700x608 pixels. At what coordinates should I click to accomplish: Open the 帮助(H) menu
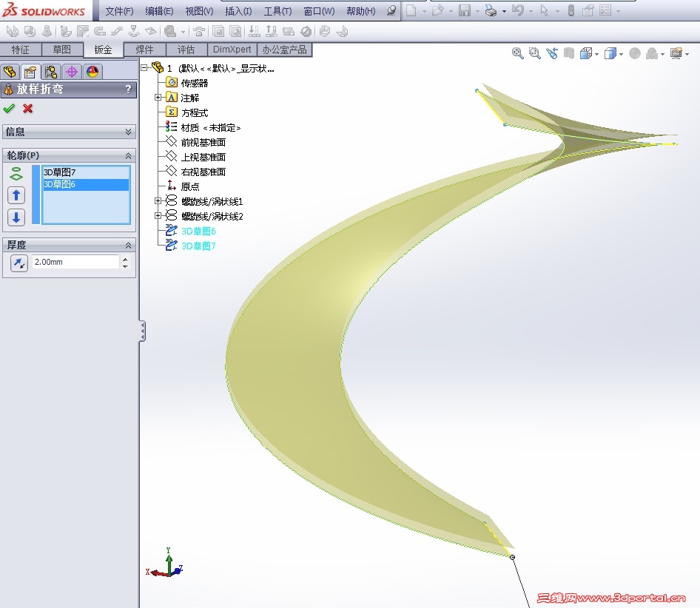point(360,11)
